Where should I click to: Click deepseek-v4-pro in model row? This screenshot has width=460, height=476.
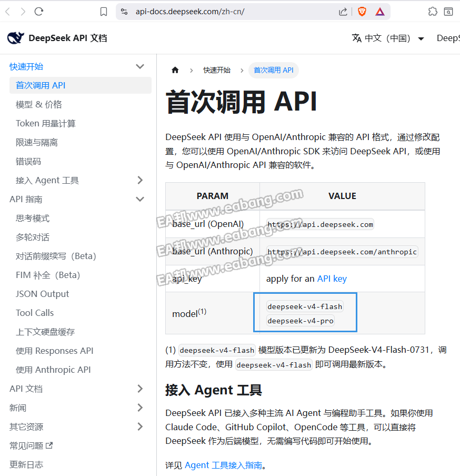[301, 321]
